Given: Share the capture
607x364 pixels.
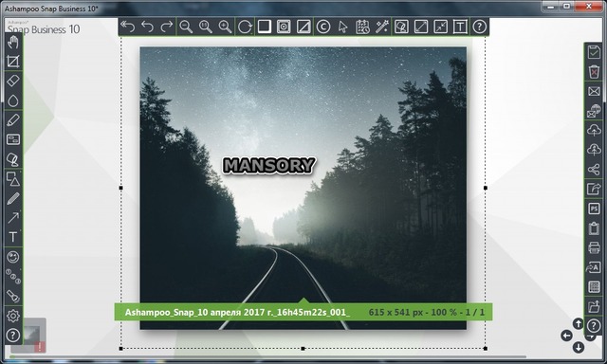Looking at the screenshot, I should (x=594, y=170).
